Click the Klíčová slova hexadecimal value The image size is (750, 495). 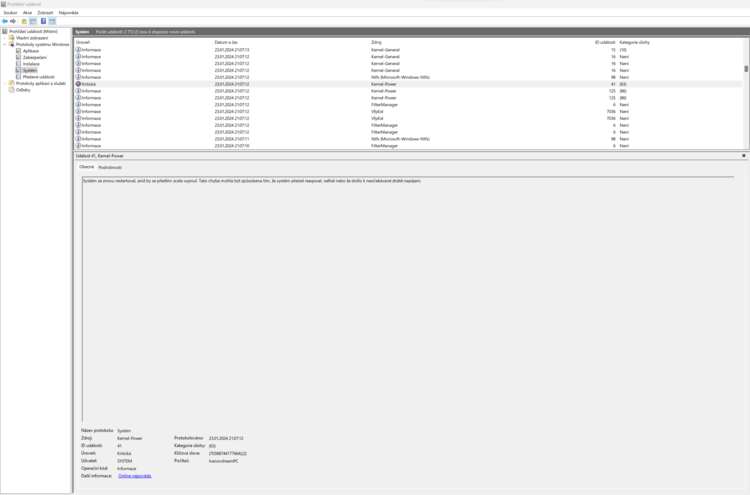[x=228, y=453]
